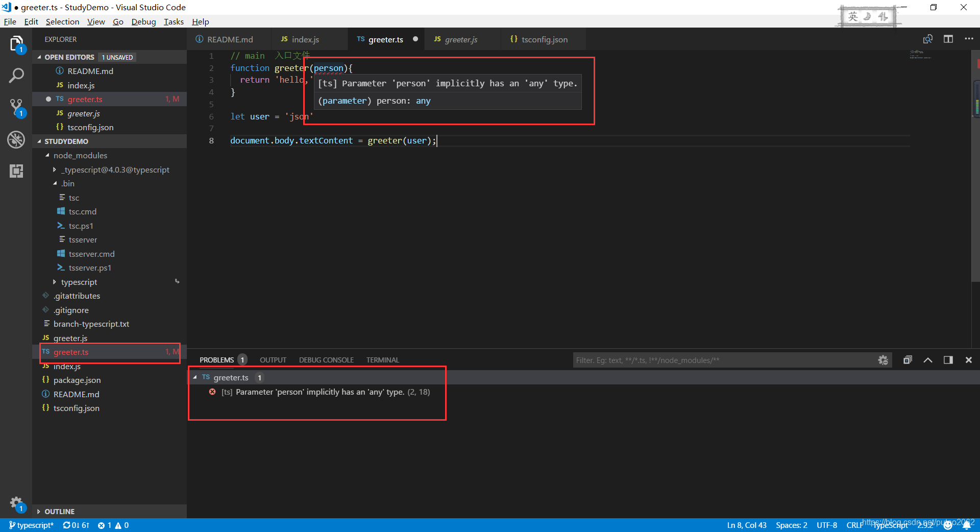Close the bottom panel
Viewport: 980px width, 532px height.
[x=969, y=360]
